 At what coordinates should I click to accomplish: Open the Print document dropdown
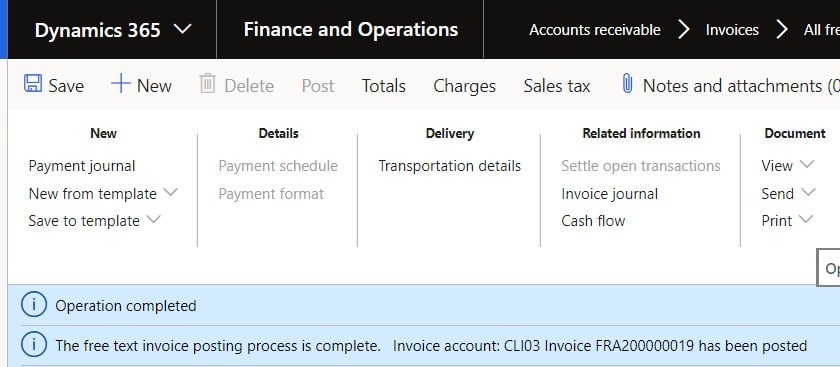click(806, 220)
